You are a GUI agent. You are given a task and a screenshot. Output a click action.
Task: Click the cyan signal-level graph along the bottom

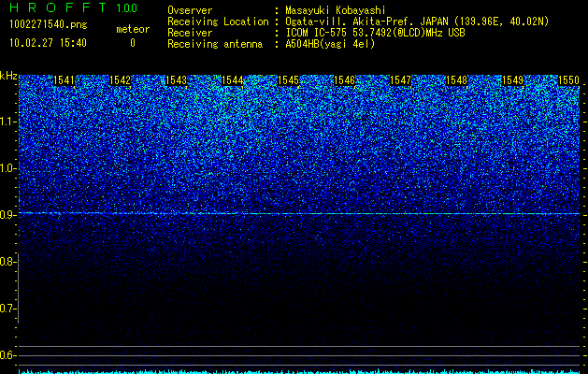tap(299, 371)
